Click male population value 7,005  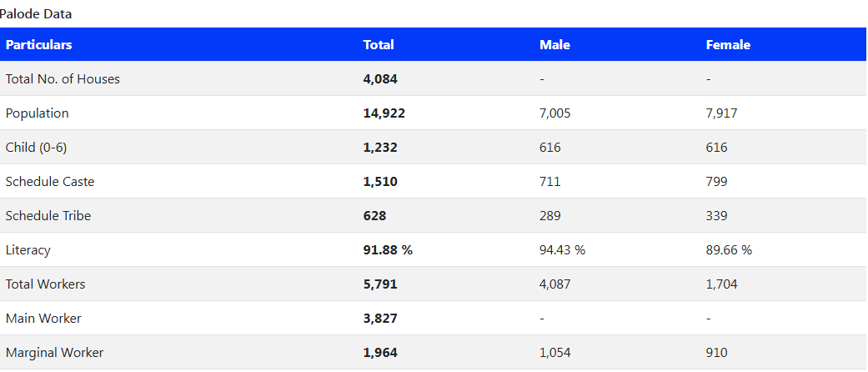(x=554, y=113)
